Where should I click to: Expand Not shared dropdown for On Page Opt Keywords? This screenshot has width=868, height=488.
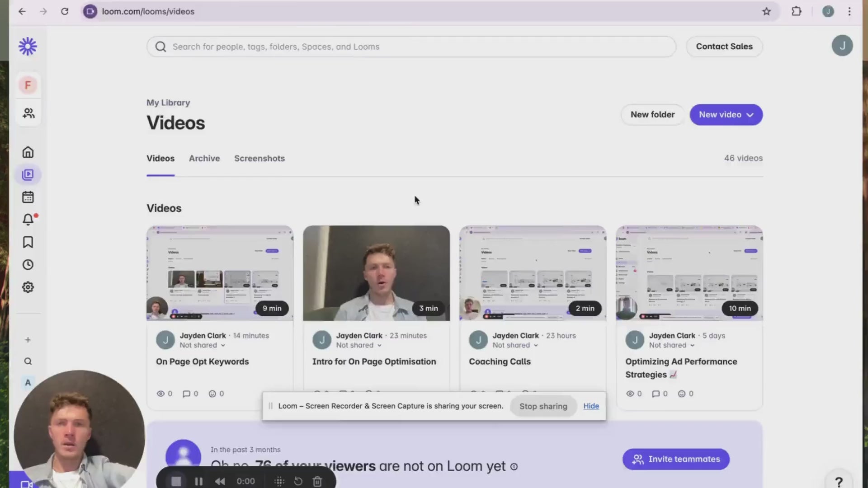[x=202, y=345]
